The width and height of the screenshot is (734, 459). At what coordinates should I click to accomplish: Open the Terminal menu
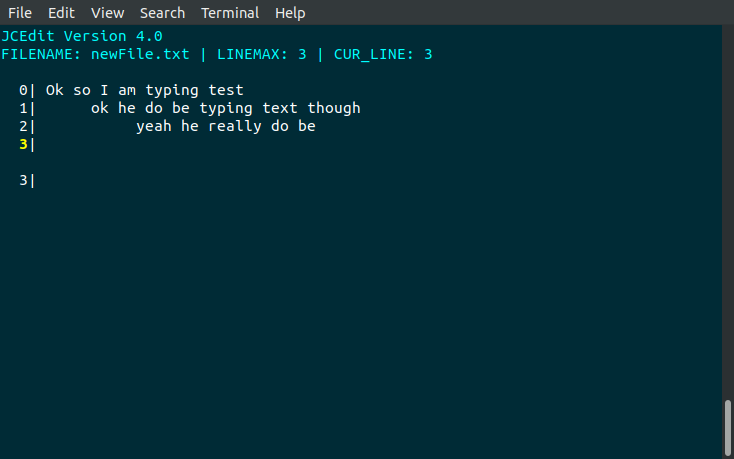[x=230, y=13]
